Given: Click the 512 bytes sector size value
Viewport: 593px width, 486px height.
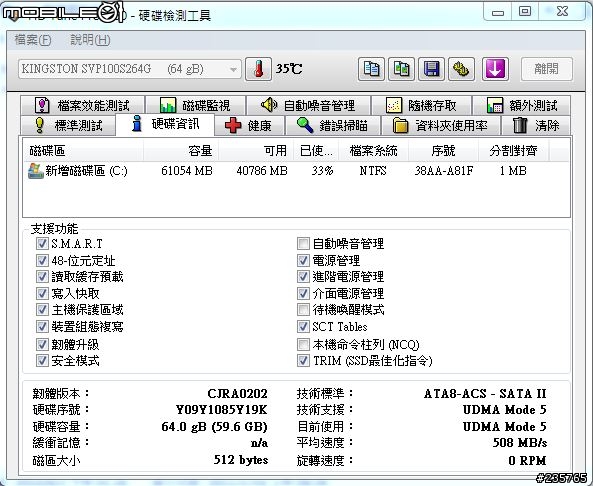Looking at the screenshot, I should [x=241, y=460].
